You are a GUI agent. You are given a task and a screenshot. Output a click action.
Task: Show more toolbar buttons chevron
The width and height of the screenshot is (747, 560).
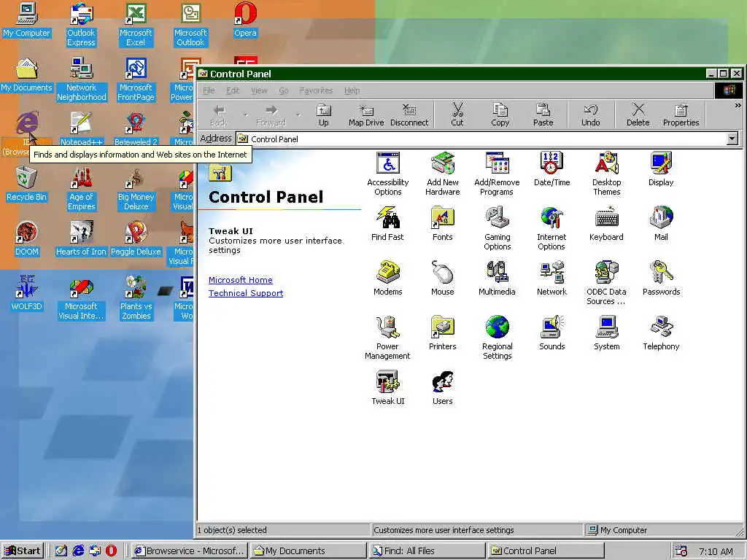(x=738, y=105)
